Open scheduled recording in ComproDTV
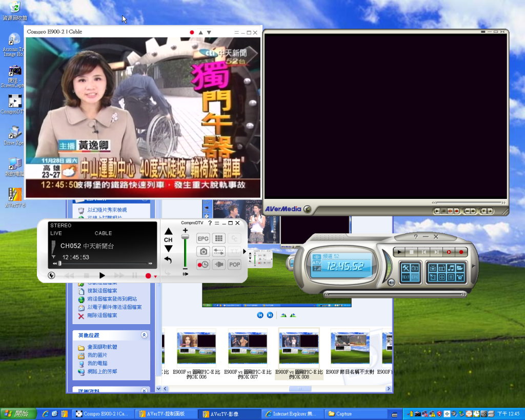The width and height of the screenshot is (525, 420). 203,265
